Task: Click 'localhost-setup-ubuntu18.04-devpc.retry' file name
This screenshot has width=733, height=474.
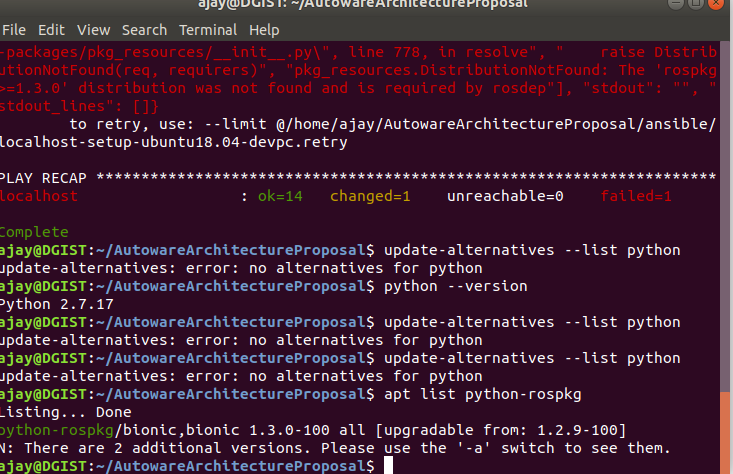Action: [173, 142]
